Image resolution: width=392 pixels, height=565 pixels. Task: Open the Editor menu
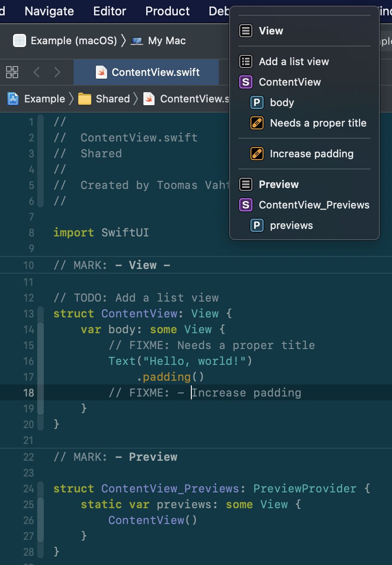coord(109,11)
